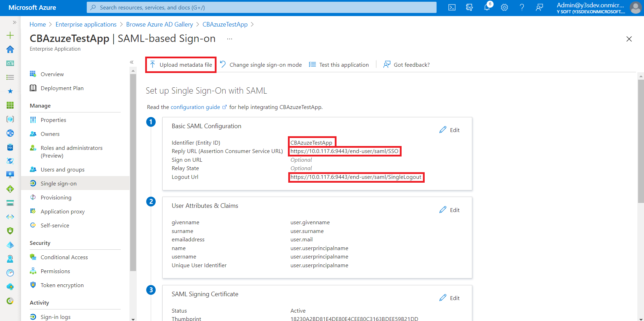644x321 pixels.
Task: Expand the sidebar with the chevron arrow
Action: point(14,22)
